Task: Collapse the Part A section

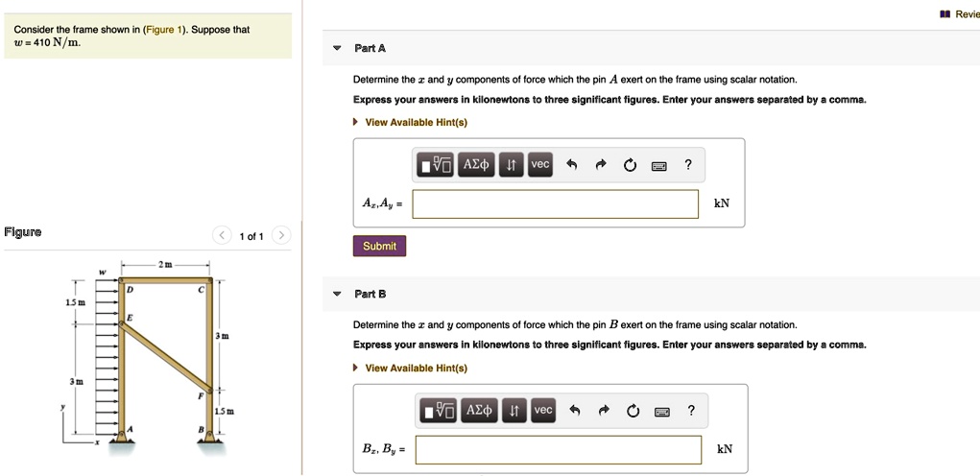Action: pyautogui.click(x=337, y=48)
